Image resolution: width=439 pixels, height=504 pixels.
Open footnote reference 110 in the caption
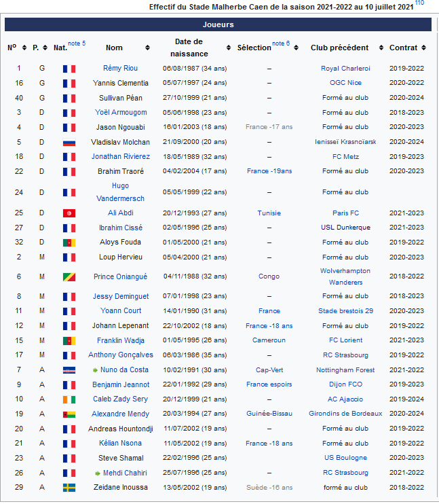pyautogui.click(x=419, y=3)
